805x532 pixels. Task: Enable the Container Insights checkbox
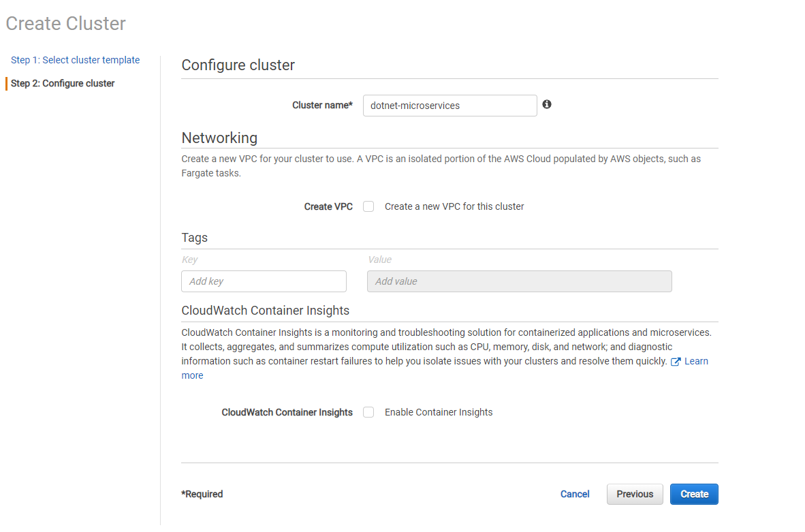[x=368, y=412]
